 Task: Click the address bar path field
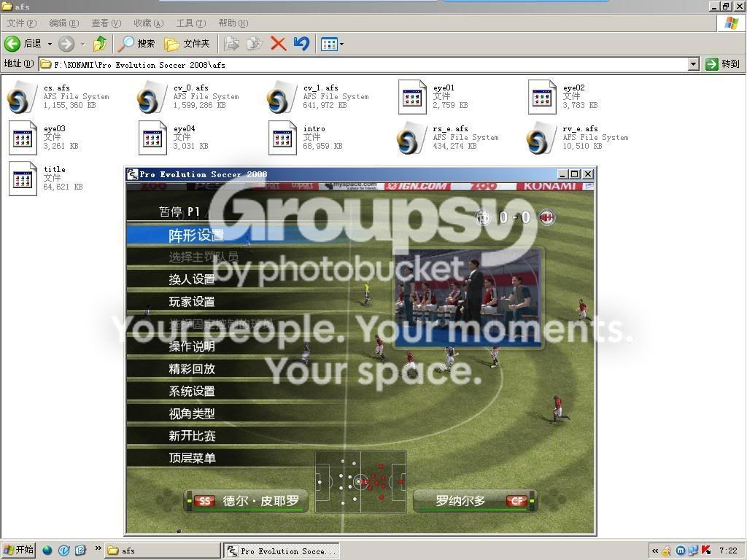click(x=364, y=64)
